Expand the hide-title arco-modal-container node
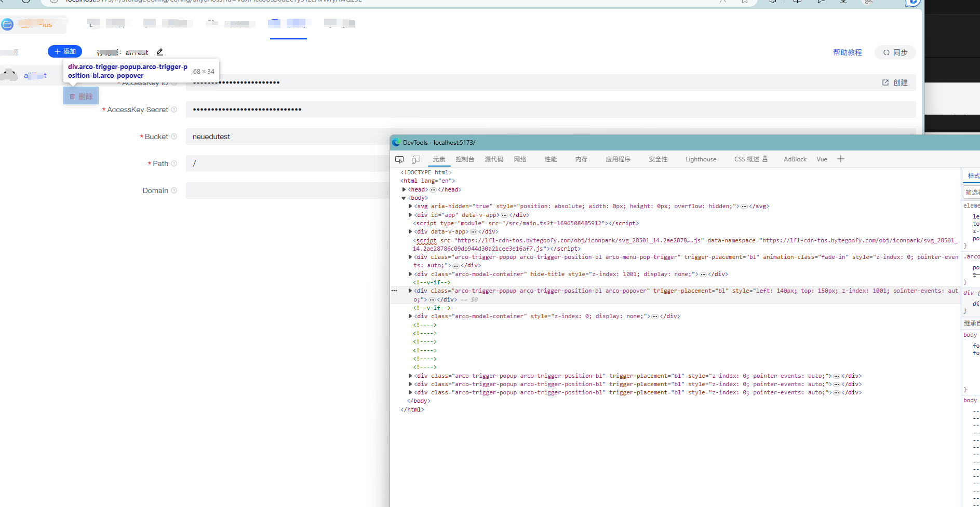Viewport: 980px width, 507px height. pyautogui.click(x=410, y=274)
